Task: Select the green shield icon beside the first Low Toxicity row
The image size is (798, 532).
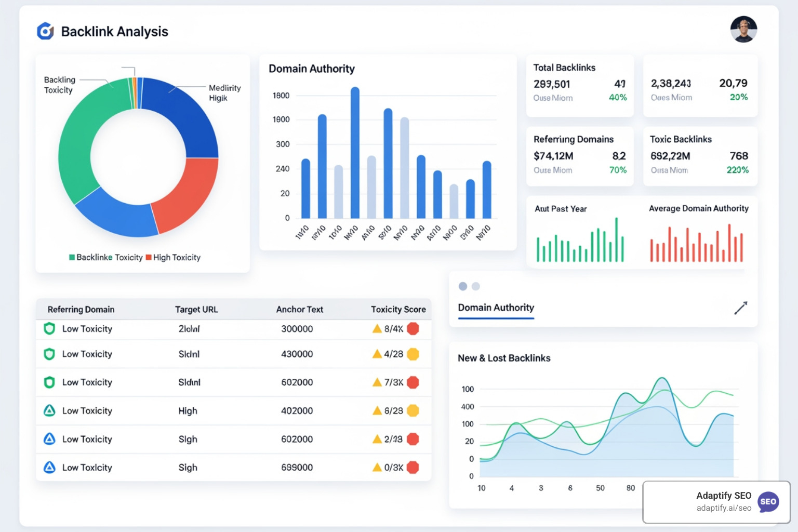Action: click(49, 328)
